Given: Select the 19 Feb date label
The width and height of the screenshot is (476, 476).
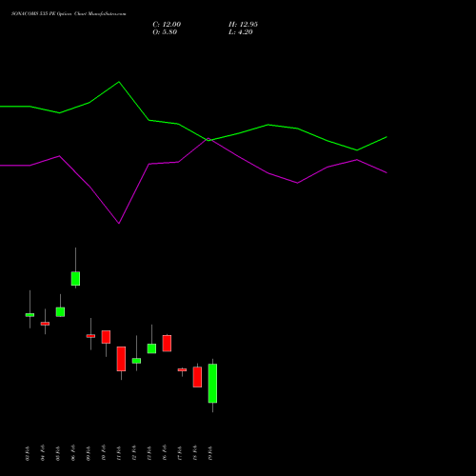Looking at the screenshot, I should [x=210, y=453].
